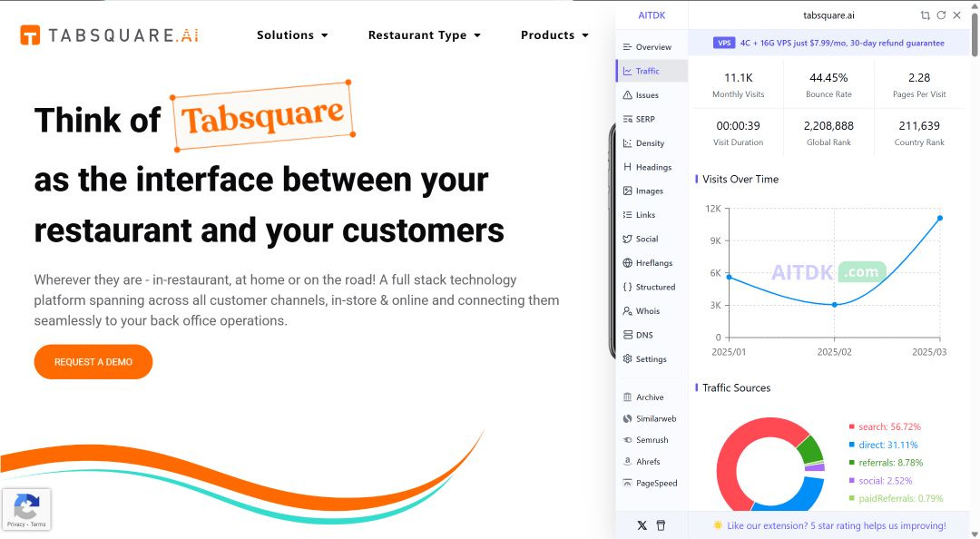Click the Semrush logo icon
The height and width of the screenshot is (539, 980).
[628, 440]
